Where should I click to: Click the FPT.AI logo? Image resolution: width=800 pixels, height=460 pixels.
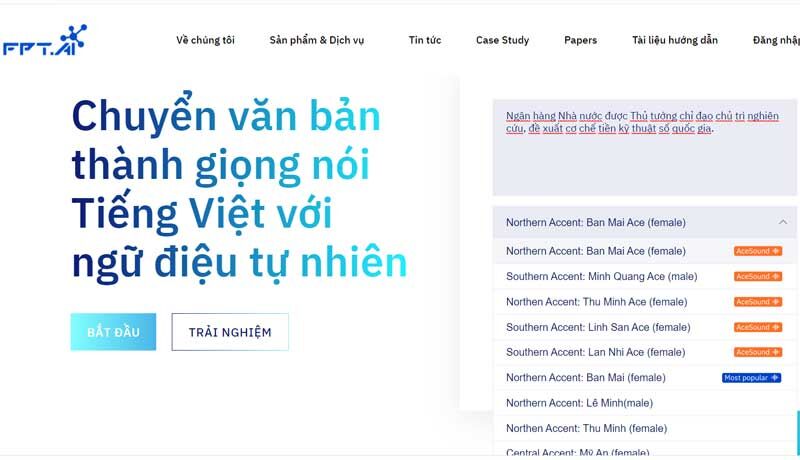45,40
